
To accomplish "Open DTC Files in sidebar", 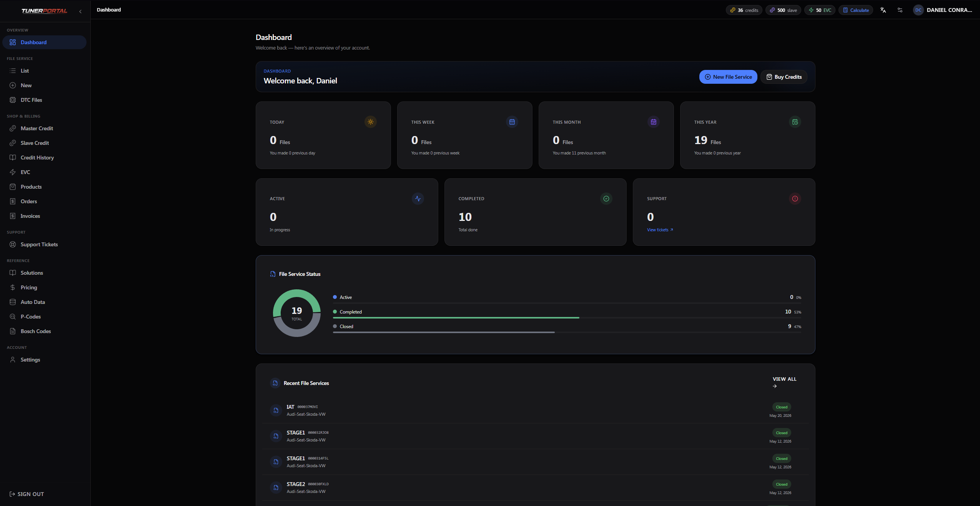I will (x=44, y=100).
